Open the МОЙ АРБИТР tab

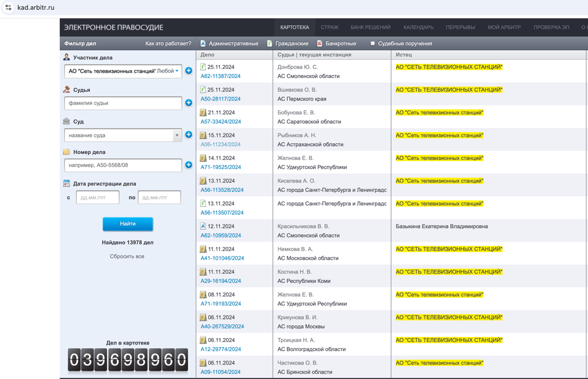click(504, 27)
